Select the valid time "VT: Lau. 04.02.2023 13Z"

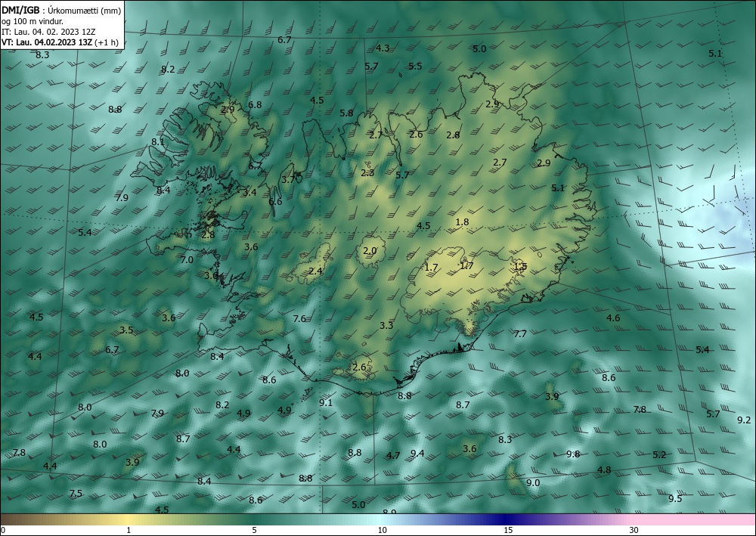(x=46, y=42)
